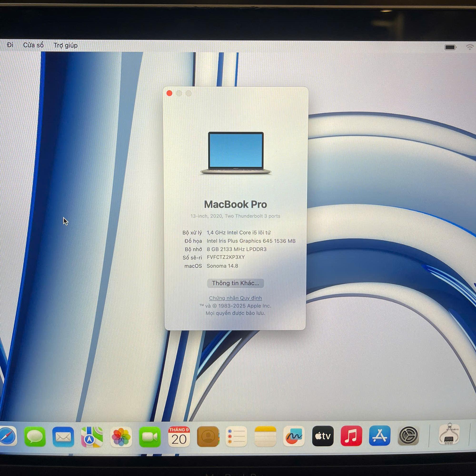Open the Cửa sổ menu
Image resolution: width=476 pixels, height=476 pixels.
pyautogui.click(x=33, y=45)
